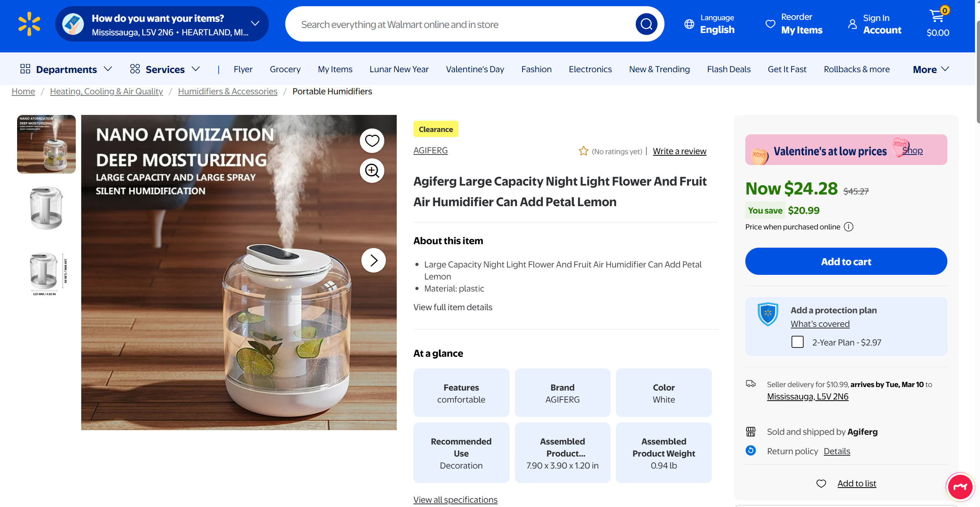Expand the Departments dropdown
The width and height of the screenshot is (980, 507).
66,69
